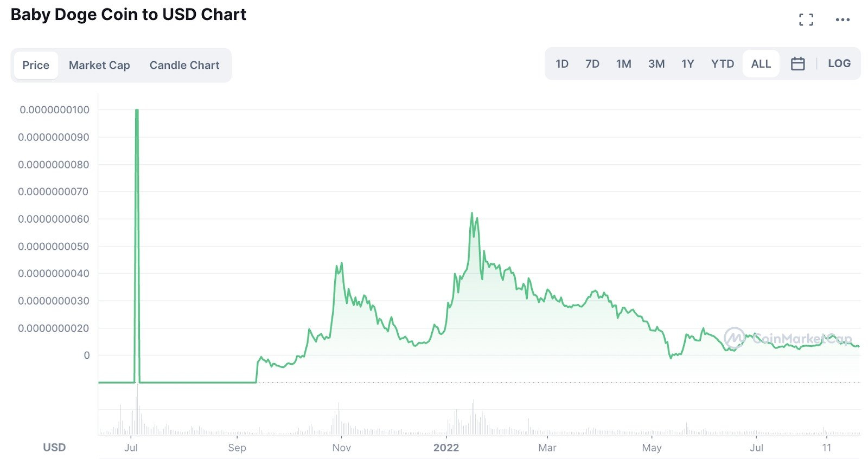
Task: Click the July spike peak on chart
Action: 137,110
